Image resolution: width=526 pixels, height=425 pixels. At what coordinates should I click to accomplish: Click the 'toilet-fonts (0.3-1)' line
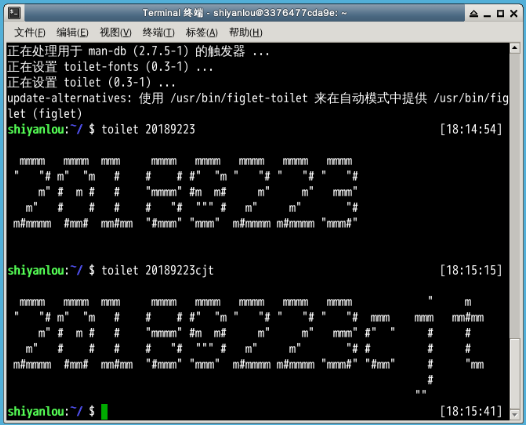click(x=110, y=67)
